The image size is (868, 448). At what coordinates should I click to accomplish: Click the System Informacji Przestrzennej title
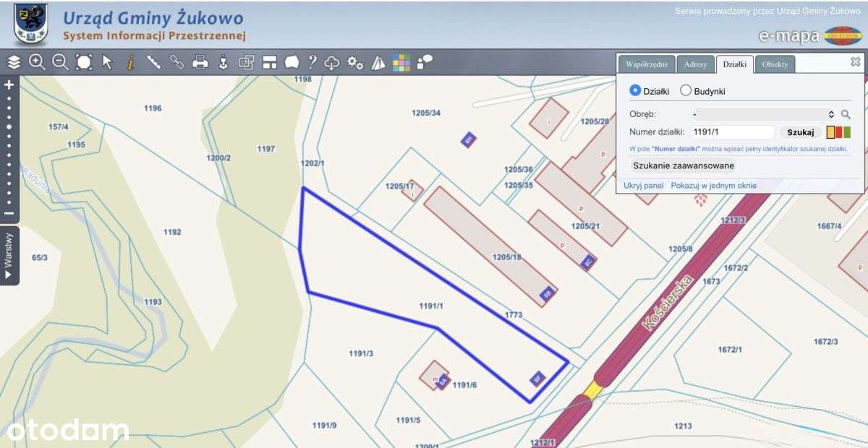click(154, 35)
